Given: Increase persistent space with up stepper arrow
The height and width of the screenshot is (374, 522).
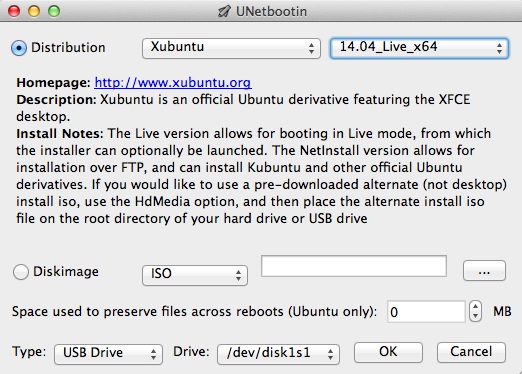Looking at the screenshot, I should point(475,306).
